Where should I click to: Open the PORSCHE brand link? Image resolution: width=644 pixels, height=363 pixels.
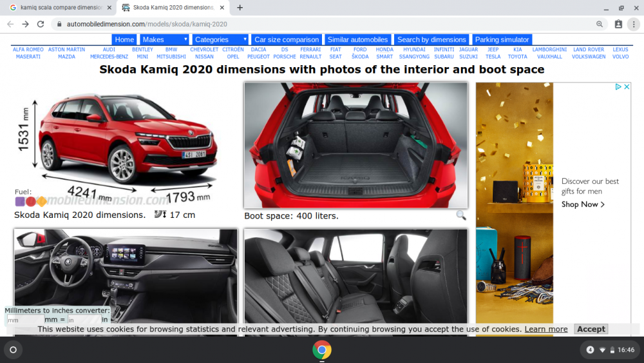point(284,57)
